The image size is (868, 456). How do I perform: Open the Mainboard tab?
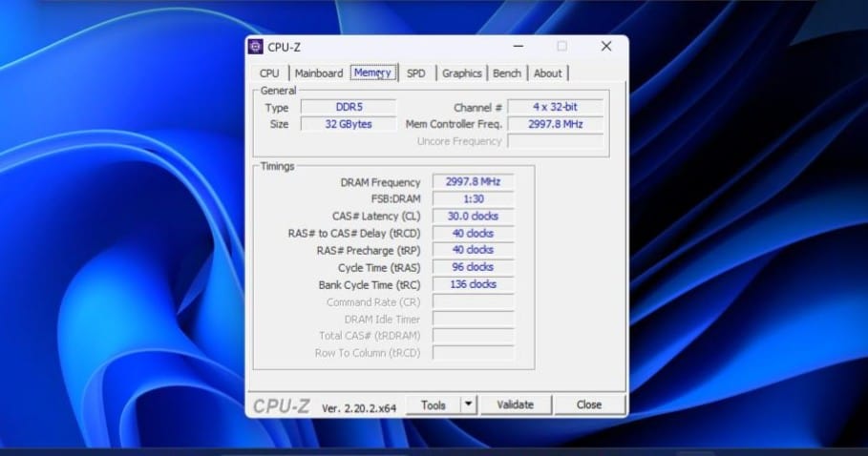(x=319, y=73)
